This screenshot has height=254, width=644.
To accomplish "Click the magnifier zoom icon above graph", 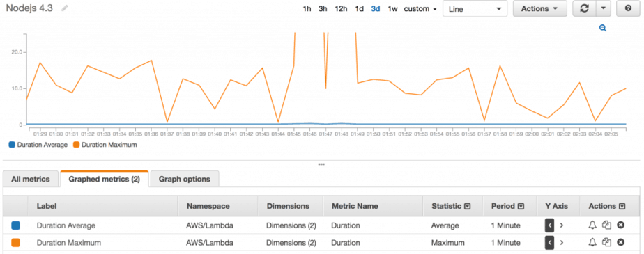I will 603,28.
